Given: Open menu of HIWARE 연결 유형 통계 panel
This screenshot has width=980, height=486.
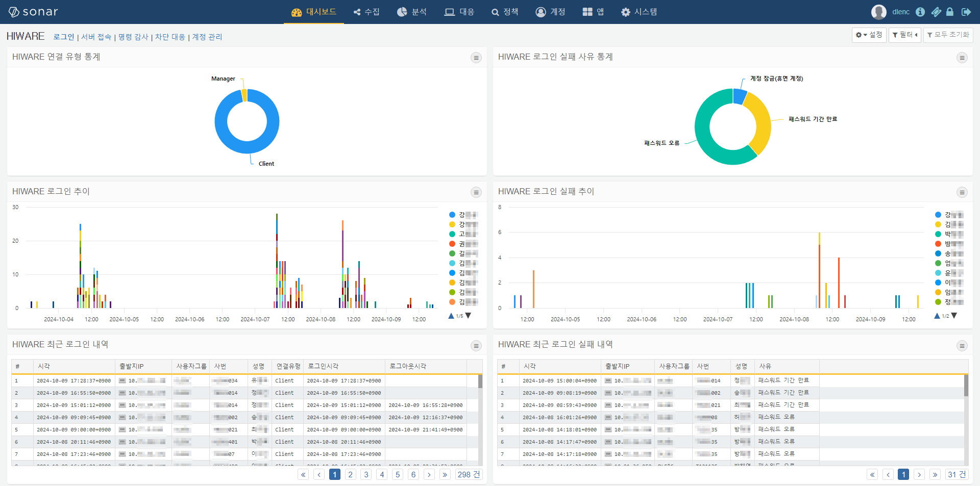Looking at the screenshot, I should [476, 58].
